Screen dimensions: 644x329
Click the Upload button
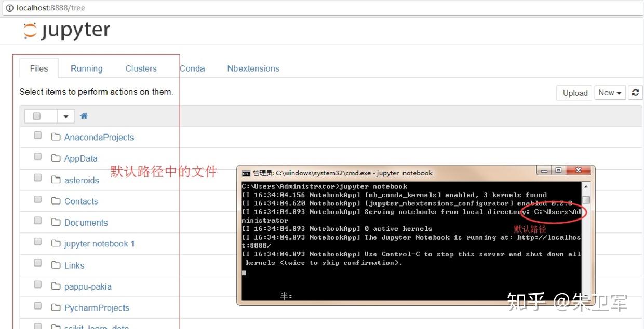[574, 92]
